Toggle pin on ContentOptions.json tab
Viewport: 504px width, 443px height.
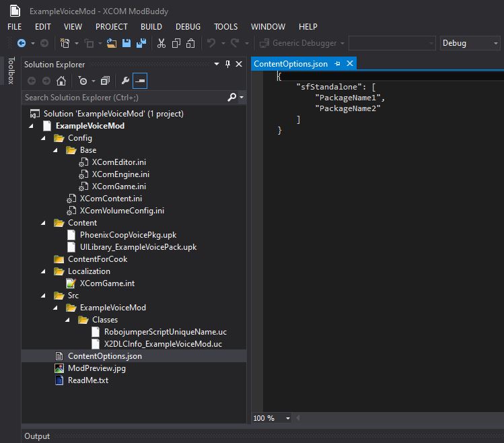pos(337,64)
